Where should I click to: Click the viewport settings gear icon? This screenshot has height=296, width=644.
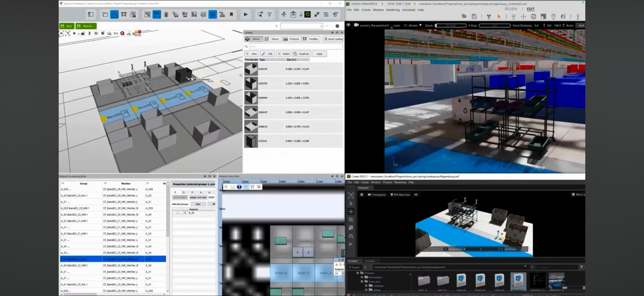[362, 195]
